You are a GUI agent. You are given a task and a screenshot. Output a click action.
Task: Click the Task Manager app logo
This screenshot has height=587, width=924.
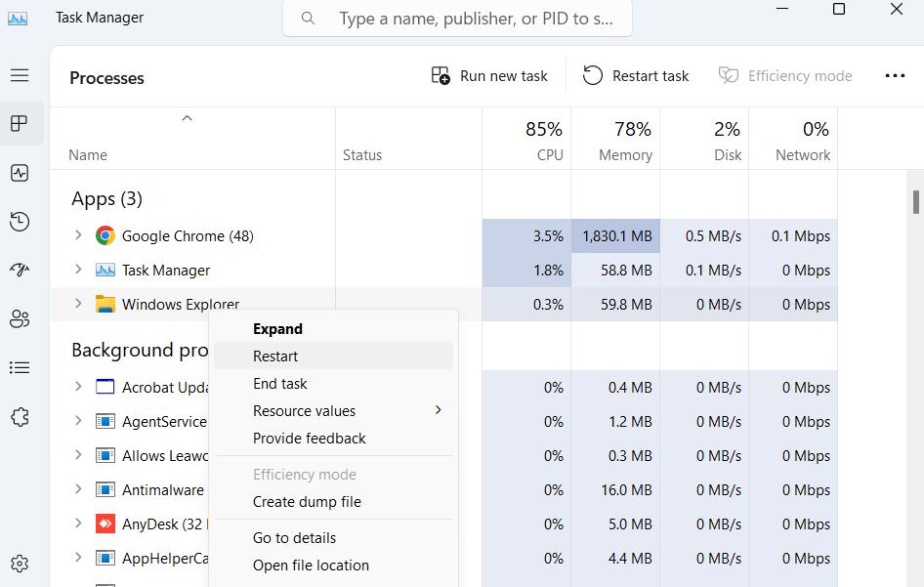18,18
